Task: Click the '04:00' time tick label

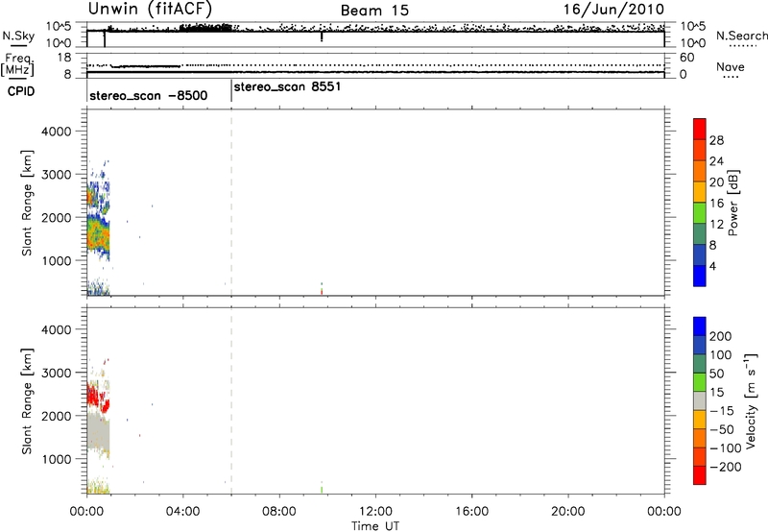Action: 182,512
